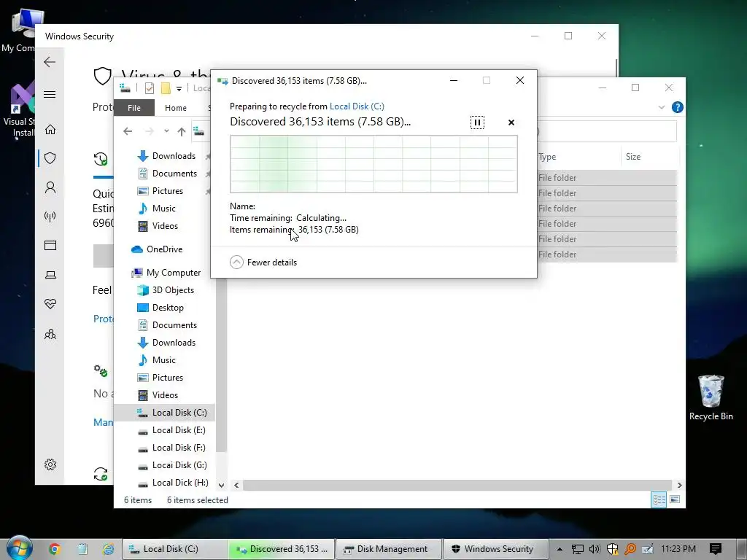The height and width of the screenshot is (560, 747).
Task: Open App & browser control icon
Action: [50, 245]
